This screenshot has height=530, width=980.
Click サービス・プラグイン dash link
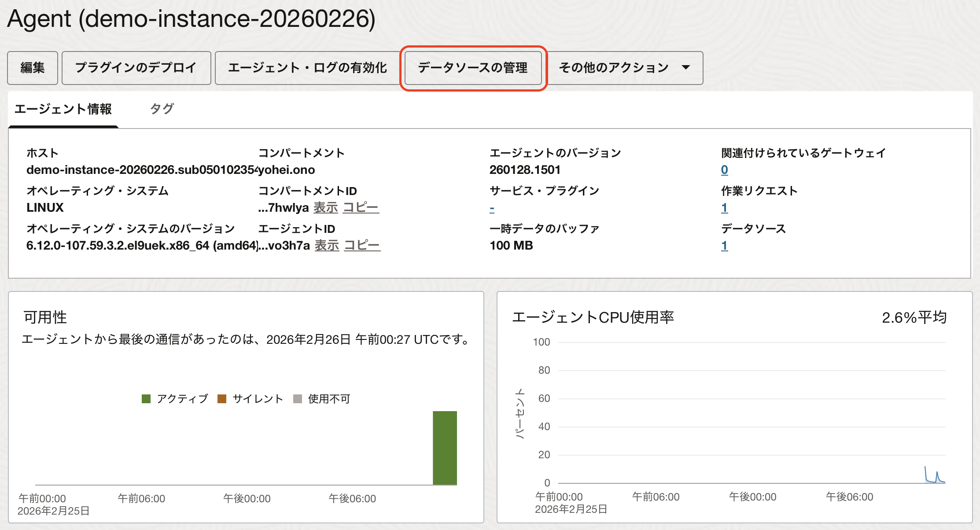(x=492, y=208)
